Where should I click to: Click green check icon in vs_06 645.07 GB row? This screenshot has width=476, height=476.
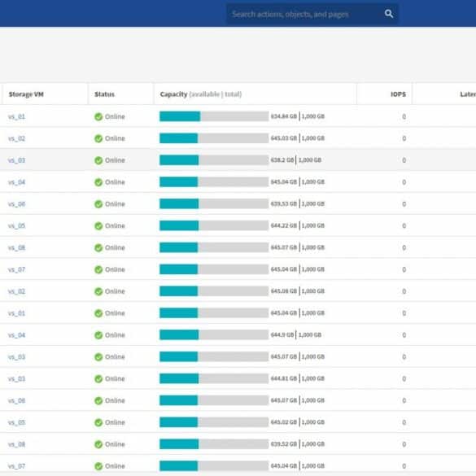[98, 400]
